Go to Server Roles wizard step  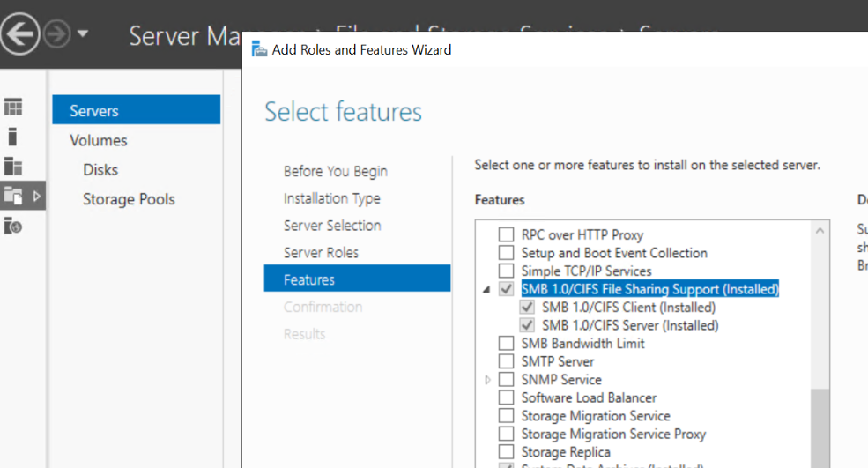[x=321, y=253]
